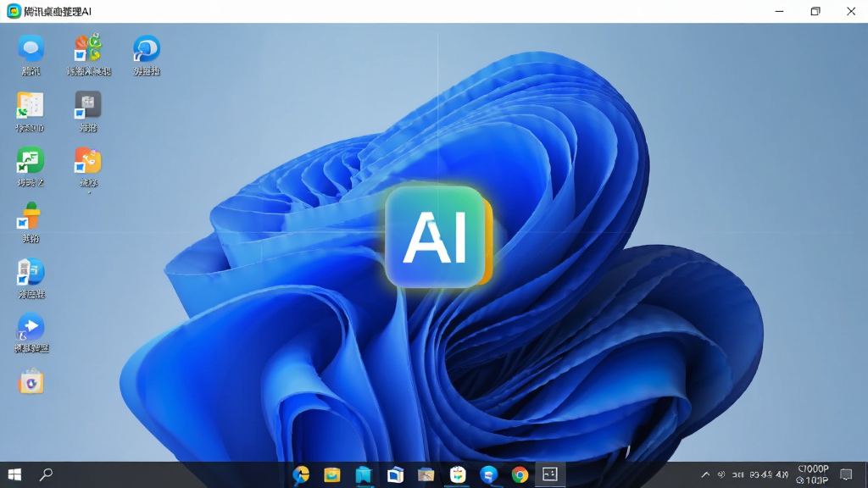
Task: Minimize the Tencent Desktop AI window
Action: pos(780,11)
